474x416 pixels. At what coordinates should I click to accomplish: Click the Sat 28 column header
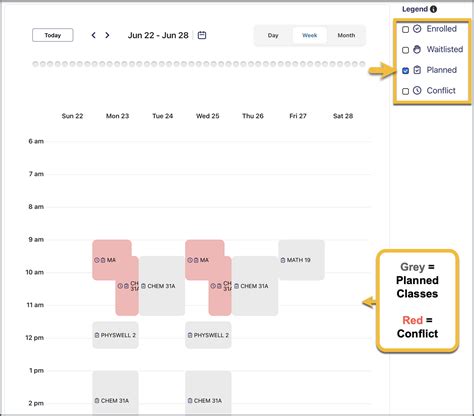pos(343,116)
